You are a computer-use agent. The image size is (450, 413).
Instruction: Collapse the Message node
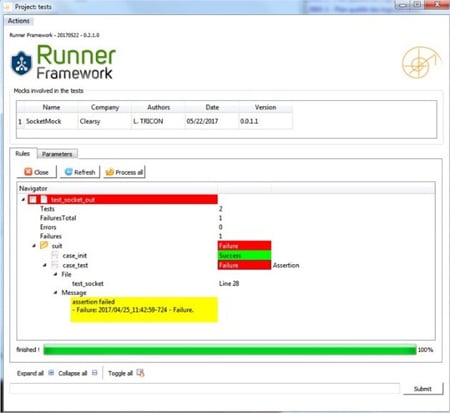pos(56,292)
